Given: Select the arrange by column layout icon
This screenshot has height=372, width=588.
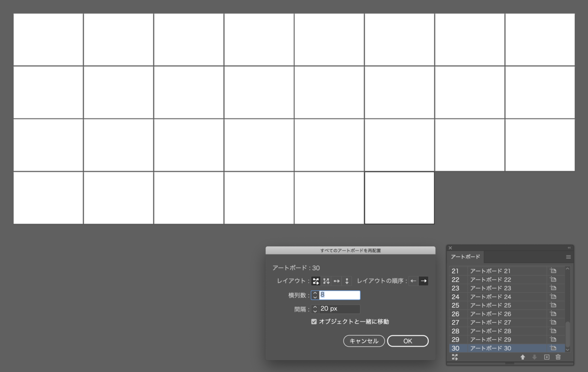Looking at the screenshot, I should tap(347, 281).
